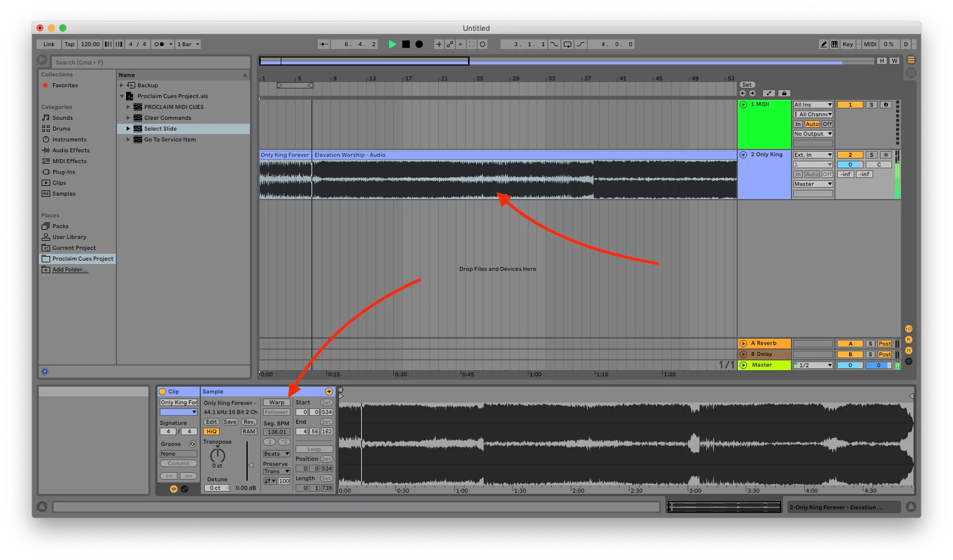The width and height of the screenshot is (953, 560).
Task: Toggle HiQ interpolation in the Sample box
Action: point(211,432)
